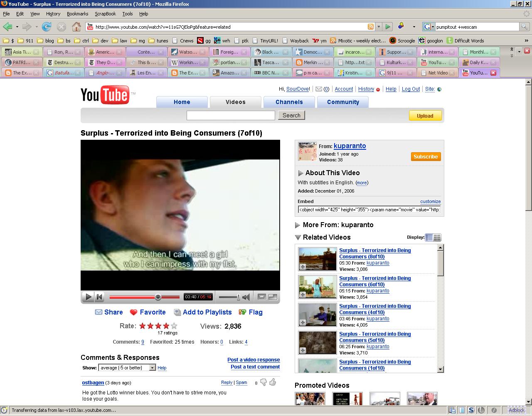Viewport: 532px width, 416px height.
Task: Click the Post a video response link
Action: [254, 360]
